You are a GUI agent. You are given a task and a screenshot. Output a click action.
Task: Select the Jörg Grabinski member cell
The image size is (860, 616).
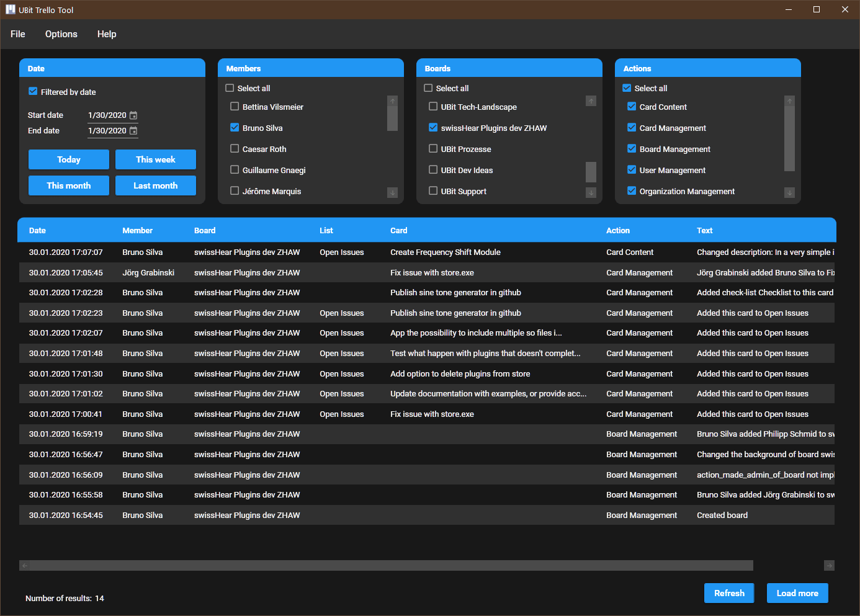click(148, 272)
